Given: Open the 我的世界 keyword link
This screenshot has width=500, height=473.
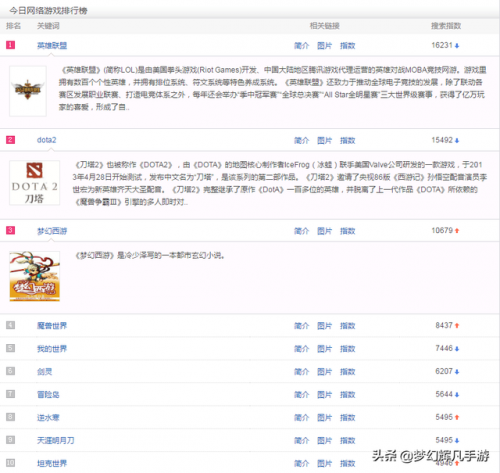Looking at the screenshot, I should (x=52, y=349).
